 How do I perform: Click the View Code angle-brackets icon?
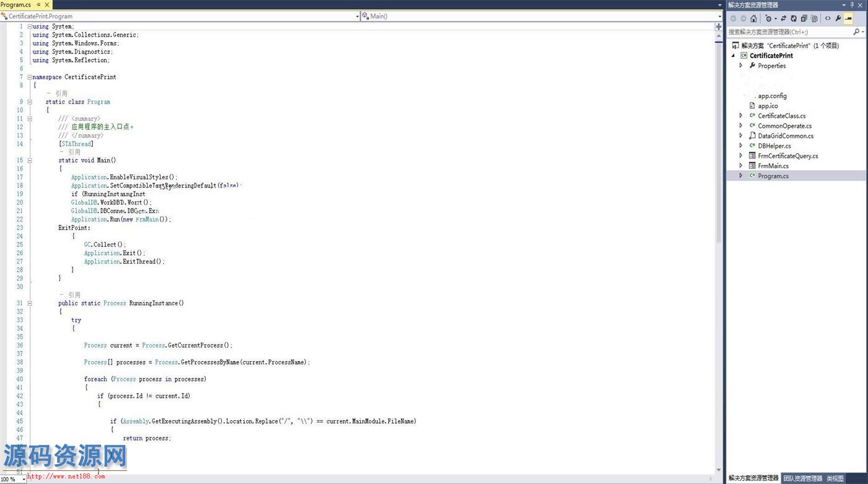click(x=828, y=19)
